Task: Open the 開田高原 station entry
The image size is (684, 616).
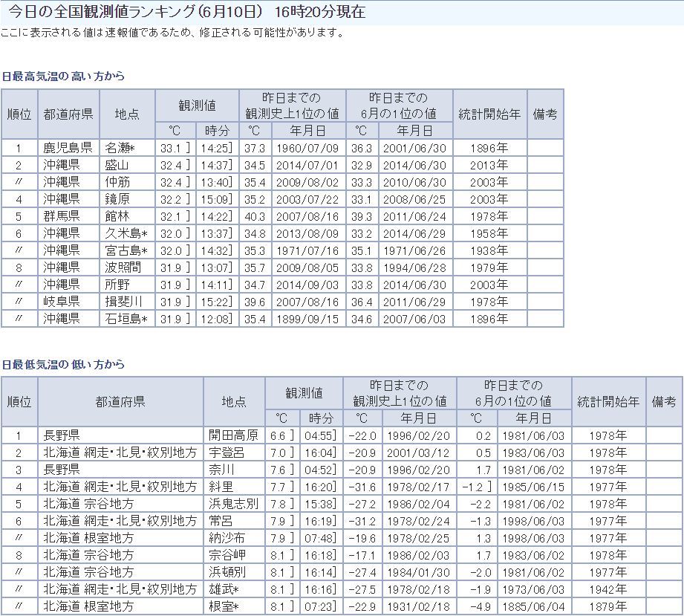Action: click(234, 435)
